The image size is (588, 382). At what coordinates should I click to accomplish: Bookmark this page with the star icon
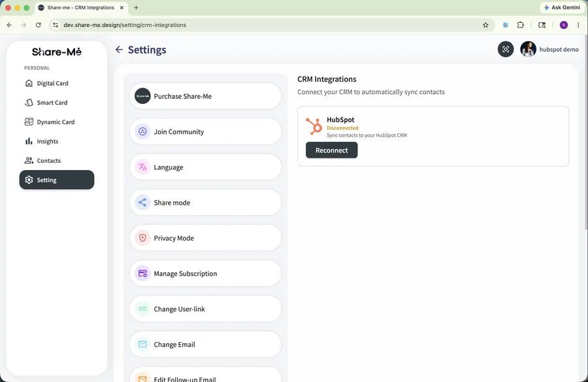[x=485, y=25]
